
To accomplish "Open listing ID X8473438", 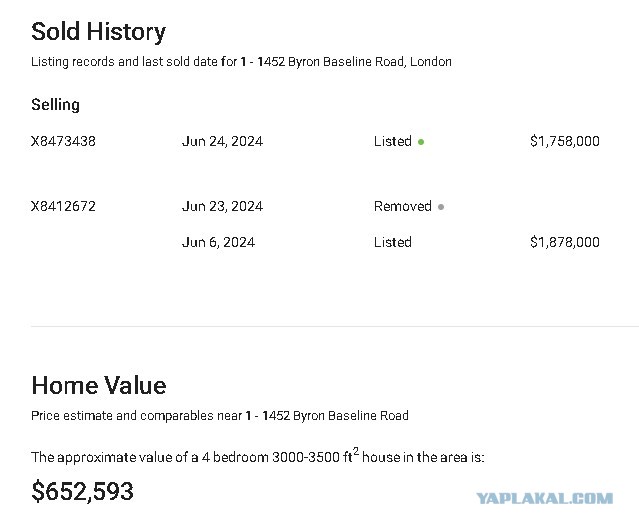I will 63,141.
